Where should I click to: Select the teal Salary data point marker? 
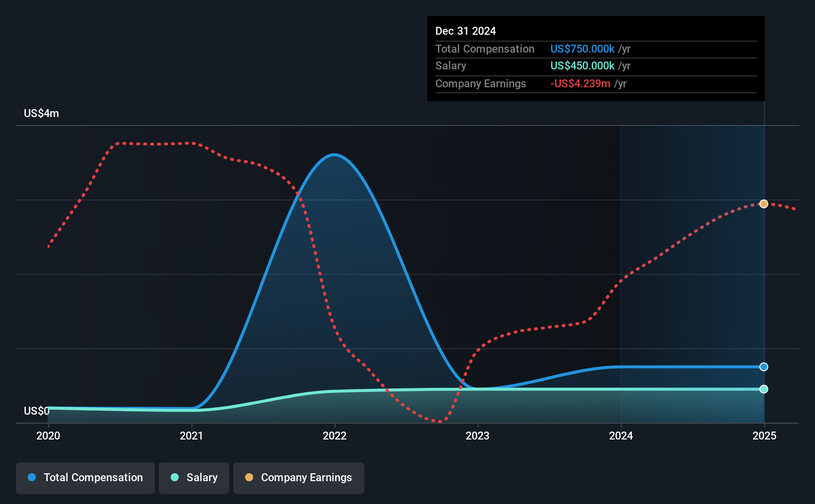pos(764,389)
